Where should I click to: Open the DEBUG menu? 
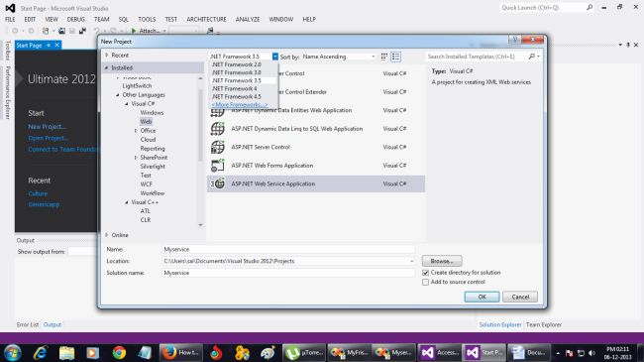[x=75, y=19]
